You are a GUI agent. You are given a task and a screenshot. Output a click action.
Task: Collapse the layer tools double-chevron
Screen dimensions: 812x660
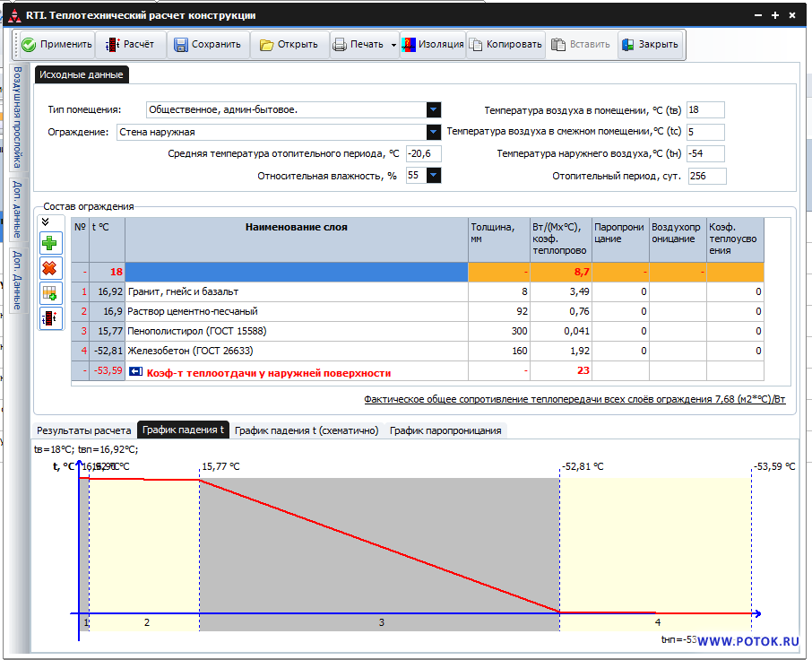[46, 222]
